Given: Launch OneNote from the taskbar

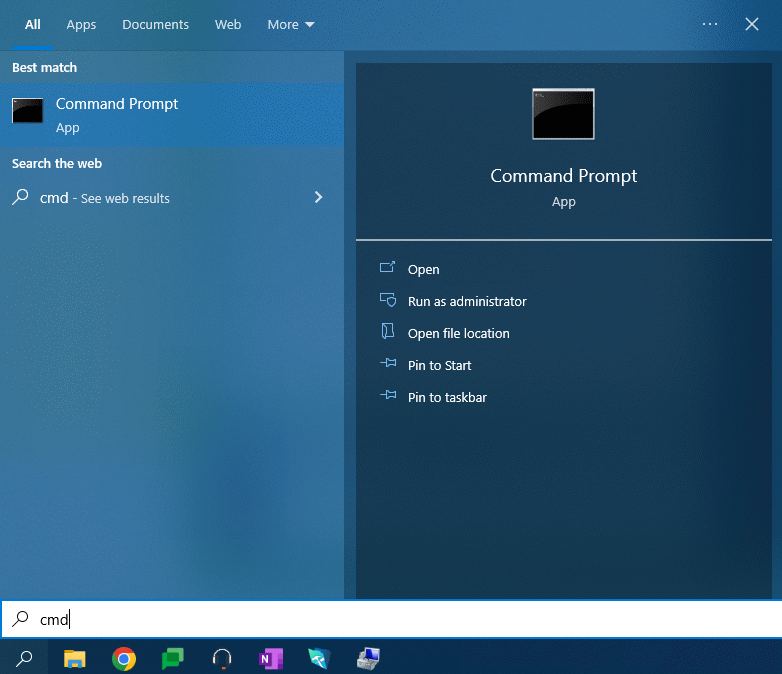Looking at the screenshot, I should [271, 659].
